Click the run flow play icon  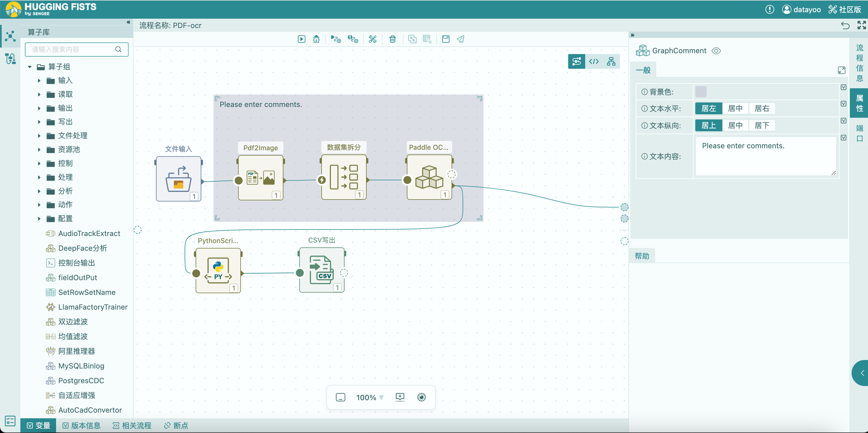point(302,39)
